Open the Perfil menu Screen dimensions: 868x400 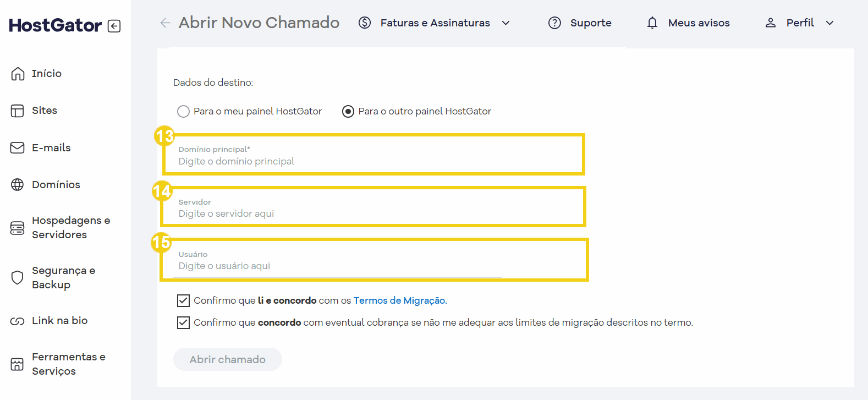800,23
